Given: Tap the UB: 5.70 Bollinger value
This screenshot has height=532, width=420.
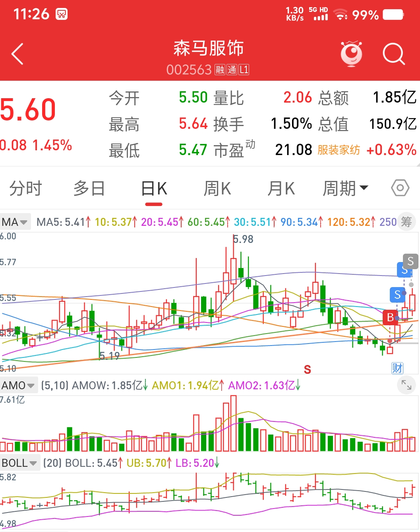Looking at the screenshot, I should tap(149, 463).
